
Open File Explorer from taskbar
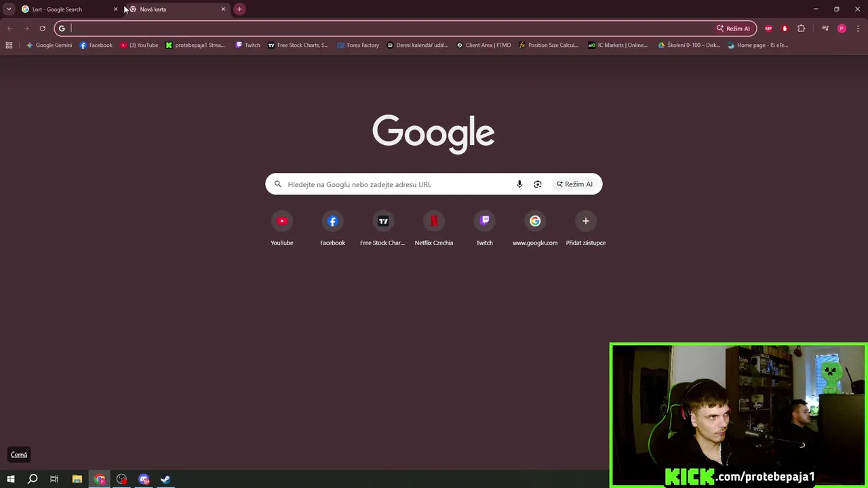point(77,479)
